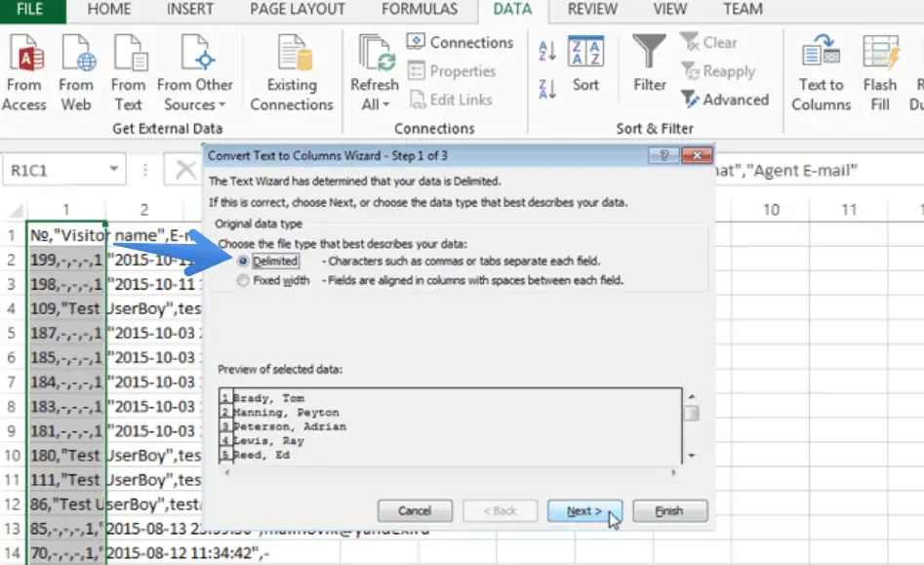Select column 11 header
The height and width of the screenshot is (565, 924).
[849, 210]
